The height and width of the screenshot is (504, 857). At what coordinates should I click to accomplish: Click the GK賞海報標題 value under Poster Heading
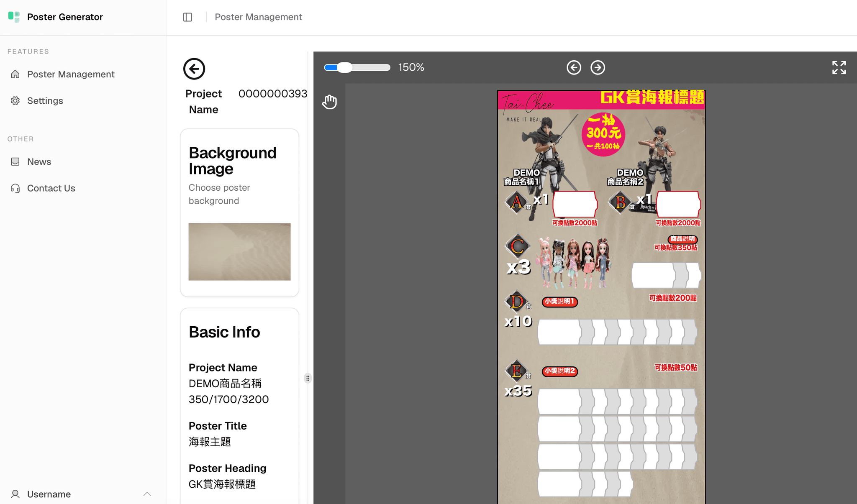(x=222, y=484)
